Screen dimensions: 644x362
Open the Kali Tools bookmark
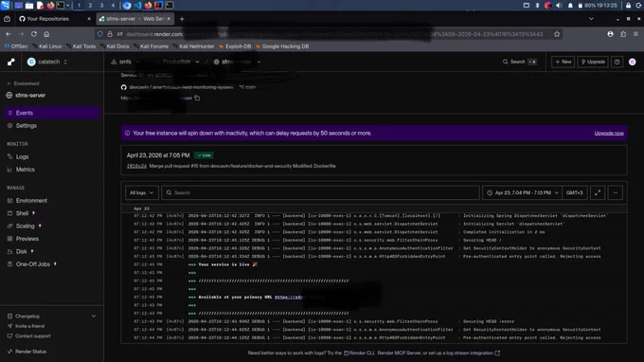[80, 46]
